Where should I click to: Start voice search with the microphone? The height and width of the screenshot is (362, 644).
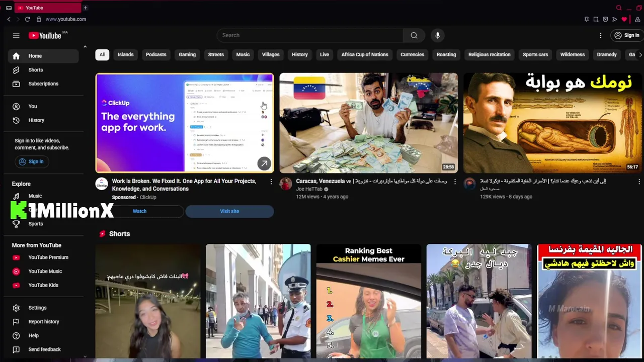point(438,35)
